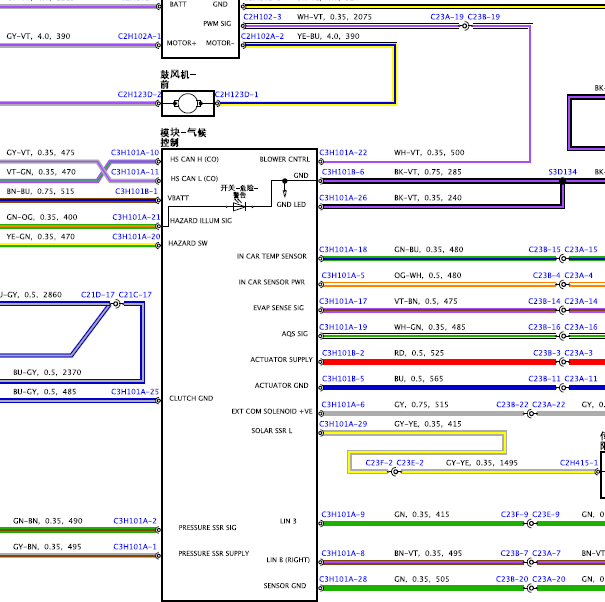
Task: Click the IN CAR TEMP SENSOR pin label
Action: pyautogui.click(x=272, y=256)
